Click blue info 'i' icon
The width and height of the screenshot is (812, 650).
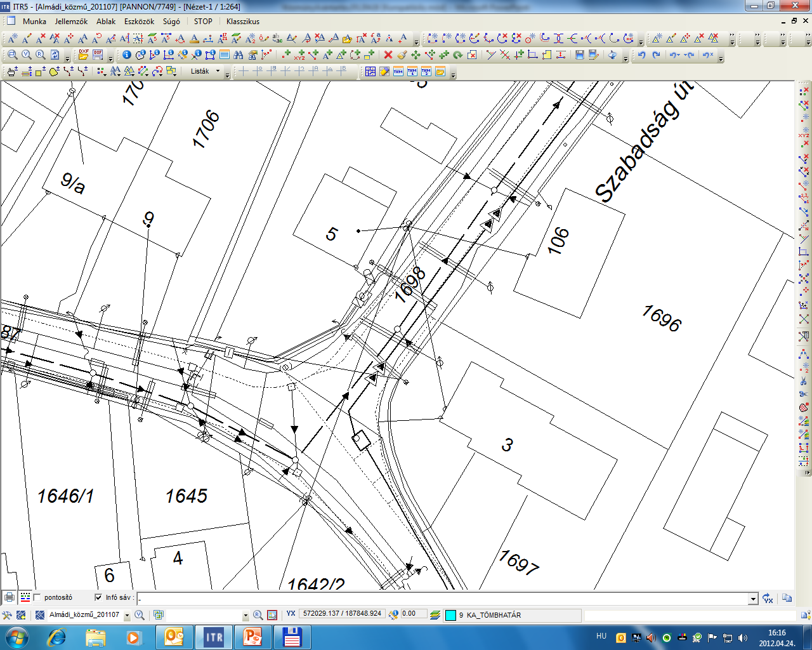pos(127,55)
